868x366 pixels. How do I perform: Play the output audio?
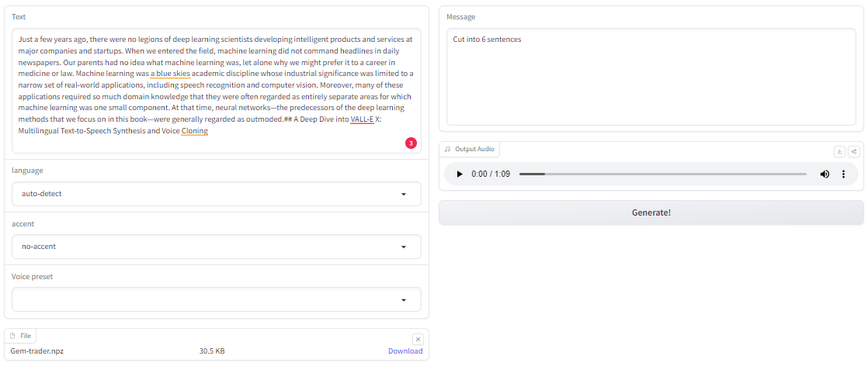coord(459,174)
